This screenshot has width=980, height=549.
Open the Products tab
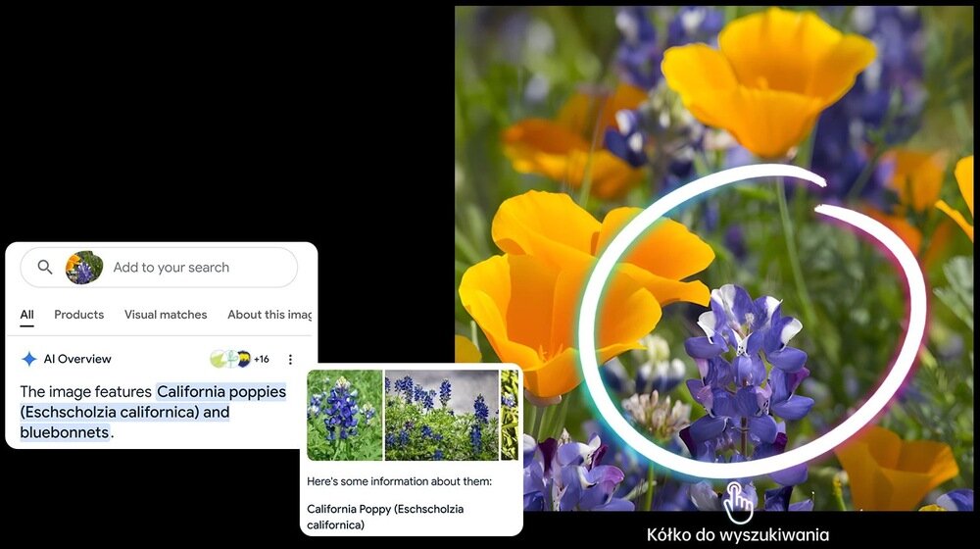click(x=78, y=315)
